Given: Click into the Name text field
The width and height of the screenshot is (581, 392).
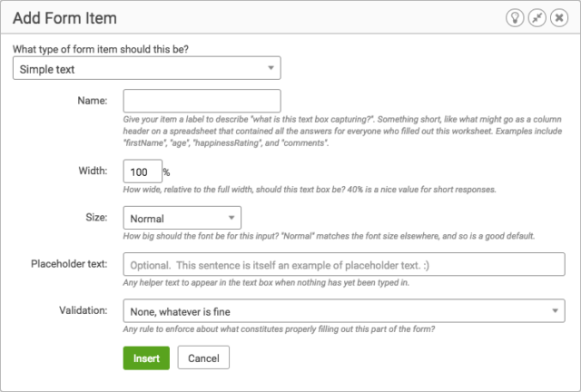Looking at the screenshot, I should (x=202, y=101).
